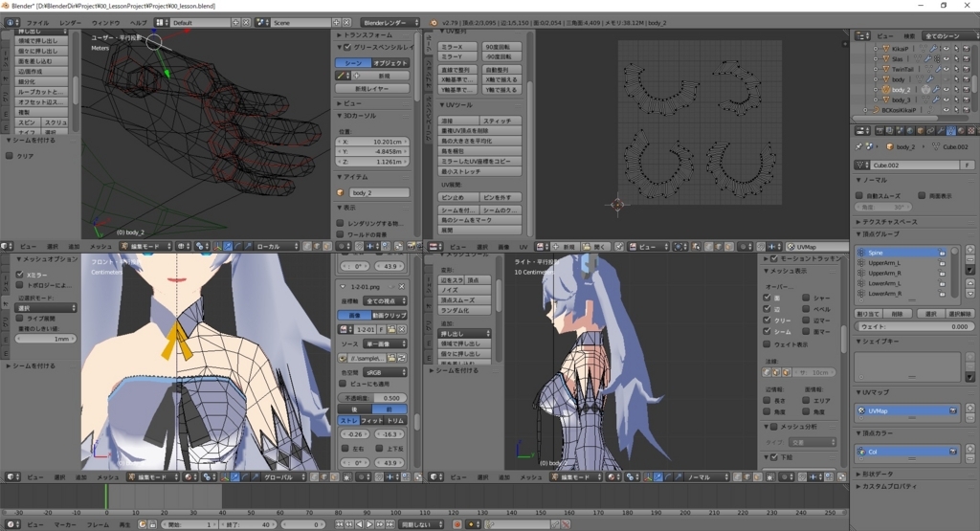Click the ミラーX button
Screen dimensions: 980x531
[x=458, y=47]
